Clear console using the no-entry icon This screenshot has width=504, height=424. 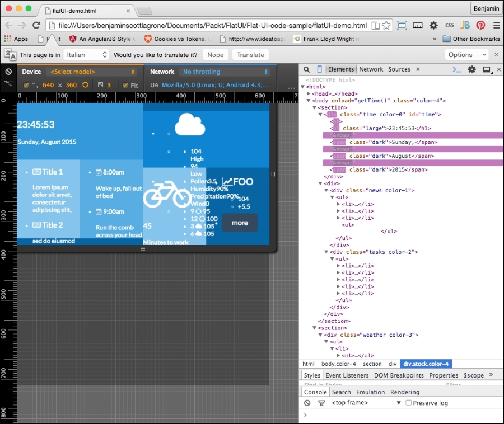pos(307,402)
